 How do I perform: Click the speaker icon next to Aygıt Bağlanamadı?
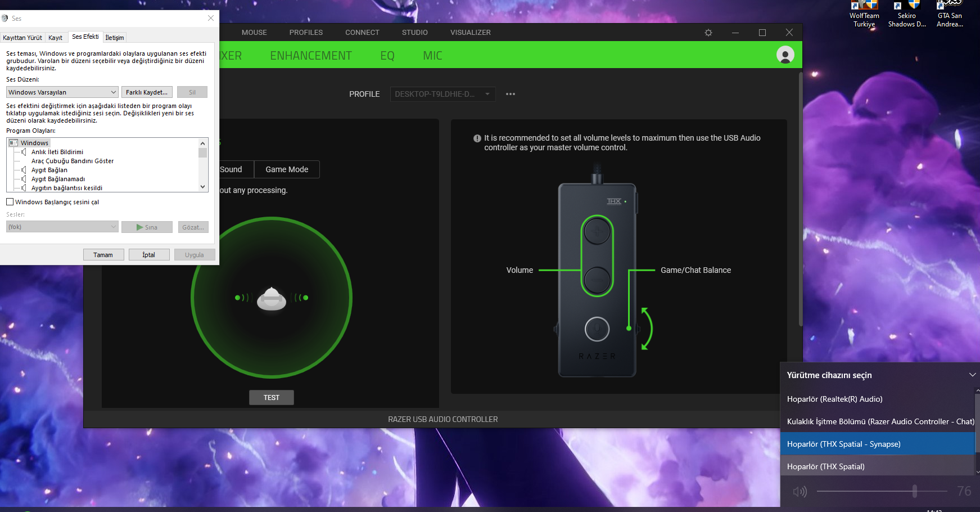24,179
